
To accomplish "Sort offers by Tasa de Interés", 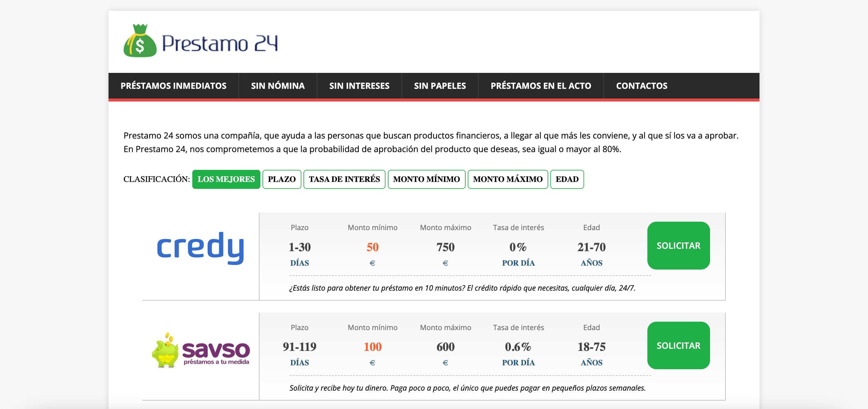I will [344, 179].
